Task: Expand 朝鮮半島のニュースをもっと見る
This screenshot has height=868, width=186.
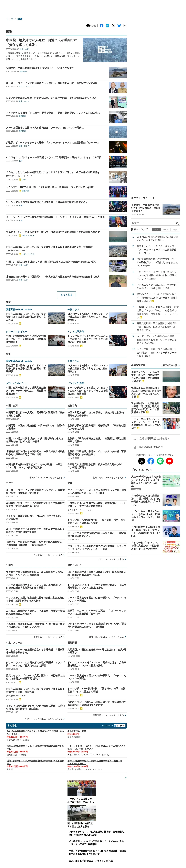Action: [x=110, y=477]
